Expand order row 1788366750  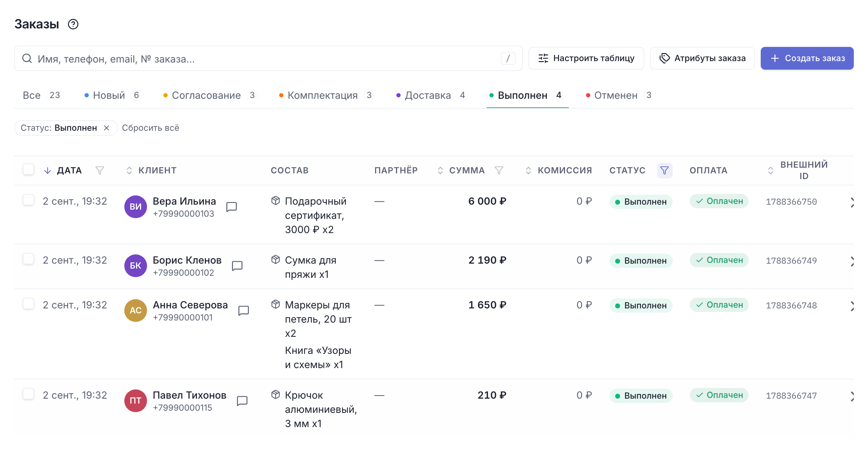(852, 203)
